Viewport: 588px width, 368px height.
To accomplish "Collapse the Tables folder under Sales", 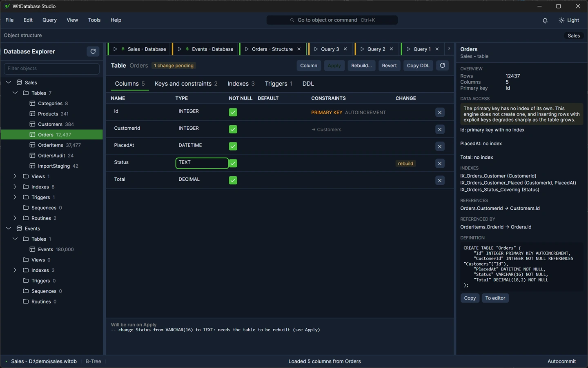I will point(15,93).
